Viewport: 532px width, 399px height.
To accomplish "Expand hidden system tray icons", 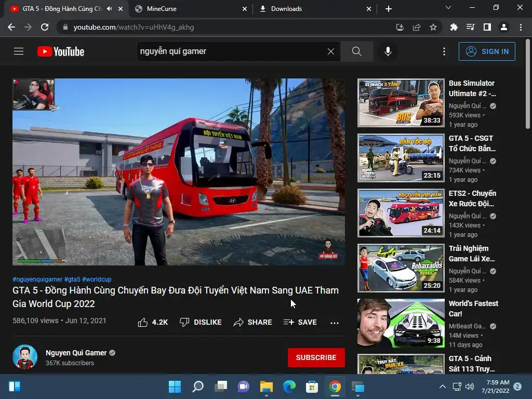I will coord(443,387).
